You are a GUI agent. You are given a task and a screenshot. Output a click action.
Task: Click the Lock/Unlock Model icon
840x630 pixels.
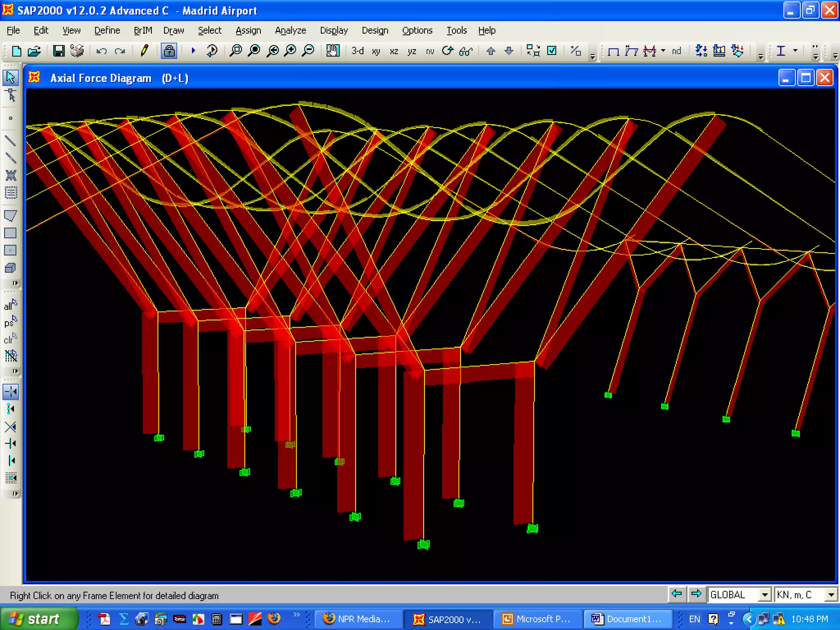(x=169, y=51)
